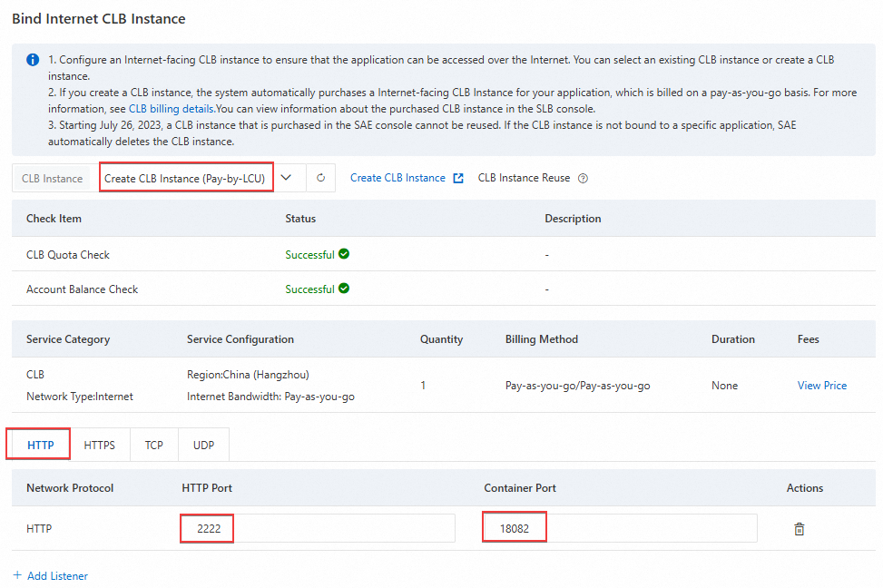Viewport: 883px width, 588px height.
Task: Click the green check icon for Account Balance Check
Action: coord(344,289)
